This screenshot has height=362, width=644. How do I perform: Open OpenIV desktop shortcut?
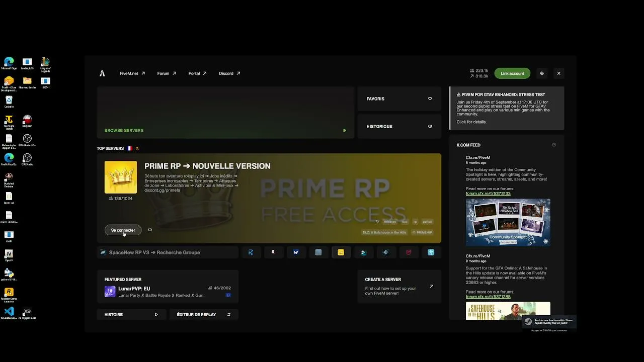point(9,255)
